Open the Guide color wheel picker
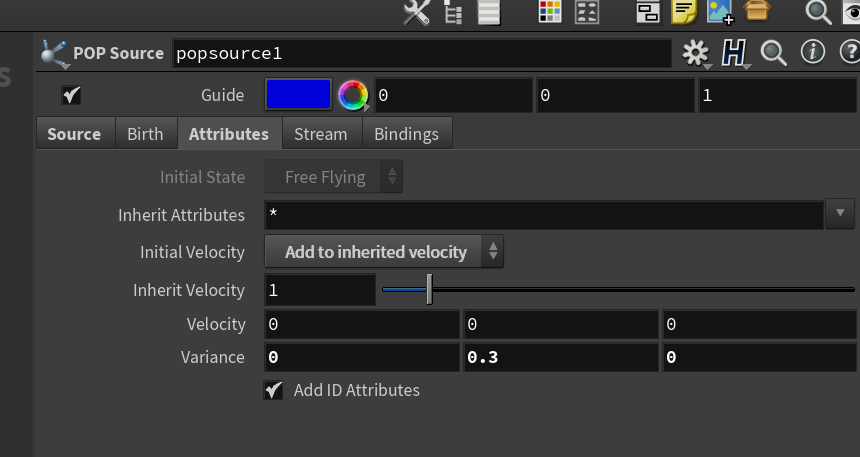This screenshot has width=860, height=457. [x=353, y=95]
